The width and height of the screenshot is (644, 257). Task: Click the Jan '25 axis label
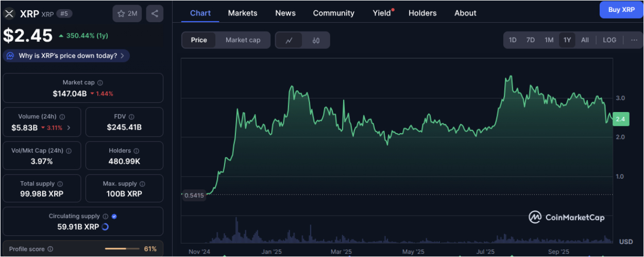pyautogui.click(x=271, y=252)
